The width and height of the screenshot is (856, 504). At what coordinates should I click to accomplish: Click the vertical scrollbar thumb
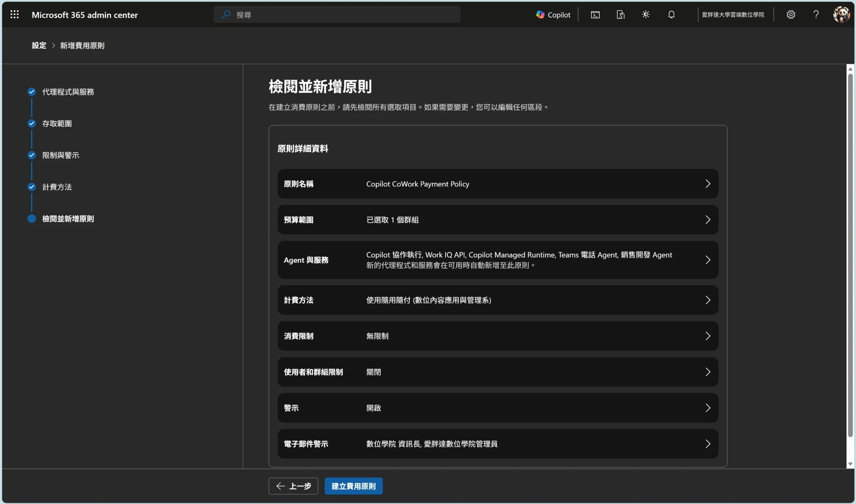[850, 255]
